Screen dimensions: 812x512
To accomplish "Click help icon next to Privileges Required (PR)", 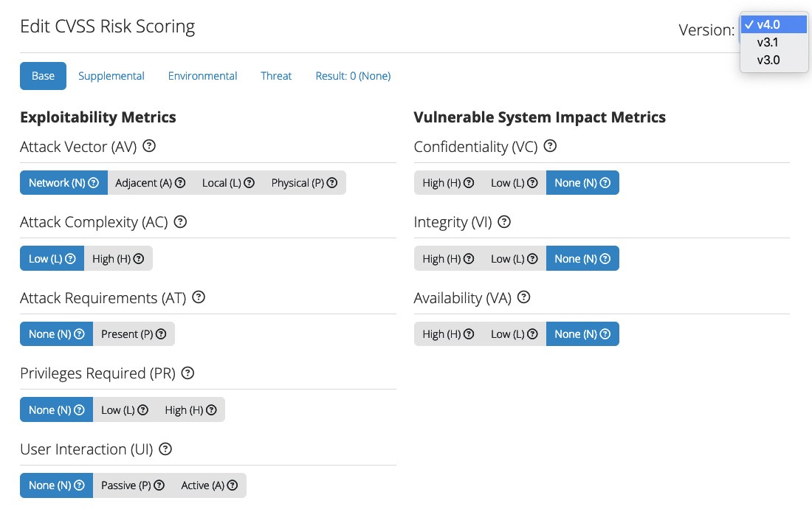I will [x=187, y=373].
